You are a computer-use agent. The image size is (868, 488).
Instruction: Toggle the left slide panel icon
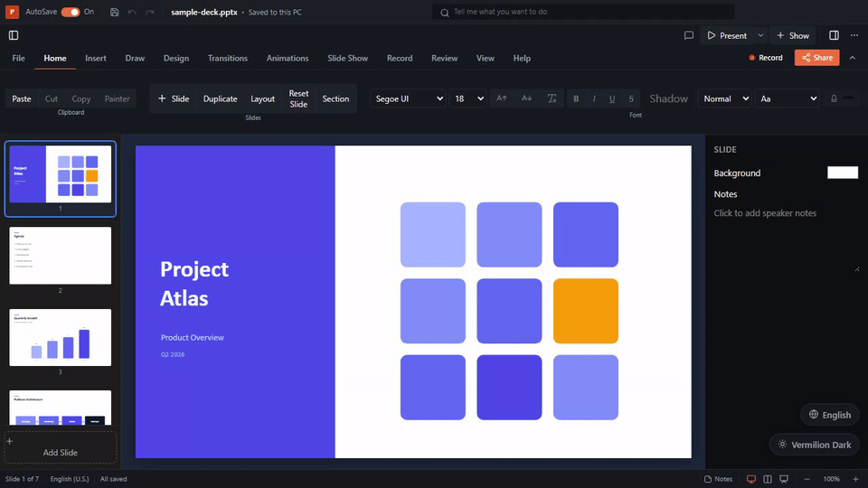(14, 35)
